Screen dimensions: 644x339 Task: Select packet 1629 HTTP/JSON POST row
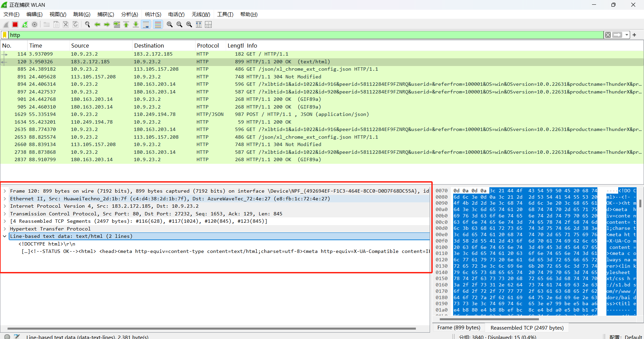[322, 114]
